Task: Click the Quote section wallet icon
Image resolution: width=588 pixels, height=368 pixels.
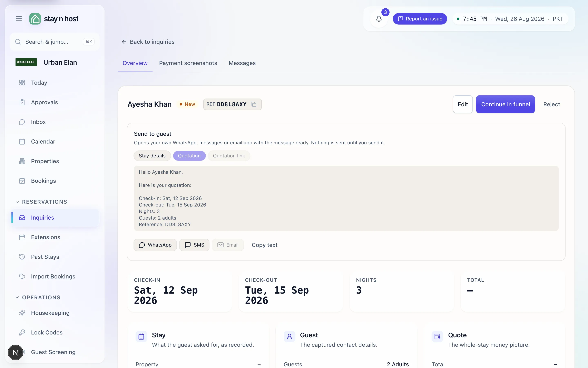Action: click(437, 337)
